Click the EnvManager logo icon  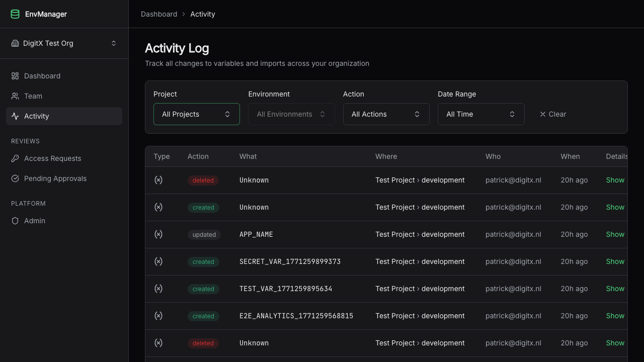pos(15,14)
